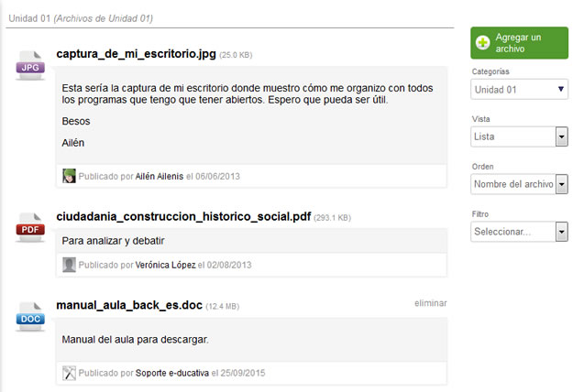573x392 pixels.
Task: Open the Orden combo box Nombre del archivo
Action: click(519, 184)
